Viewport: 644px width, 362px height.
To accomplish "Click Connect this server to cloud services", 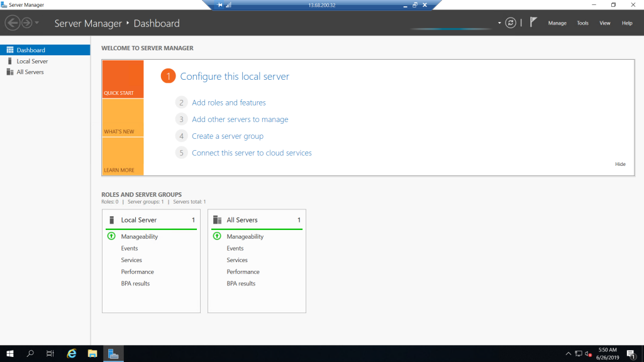I will pyautogui.click(x=252, y=153).
